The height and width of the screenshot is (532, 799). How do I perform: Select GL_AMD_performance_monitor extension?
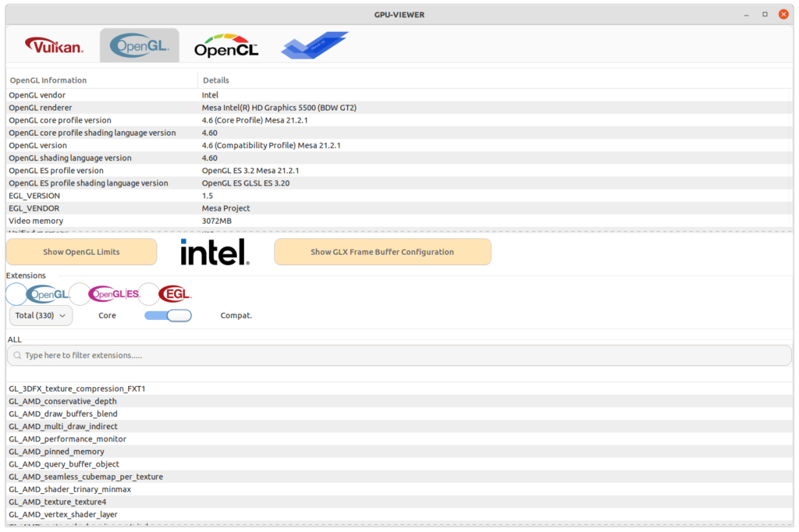[x=399, y=438]
